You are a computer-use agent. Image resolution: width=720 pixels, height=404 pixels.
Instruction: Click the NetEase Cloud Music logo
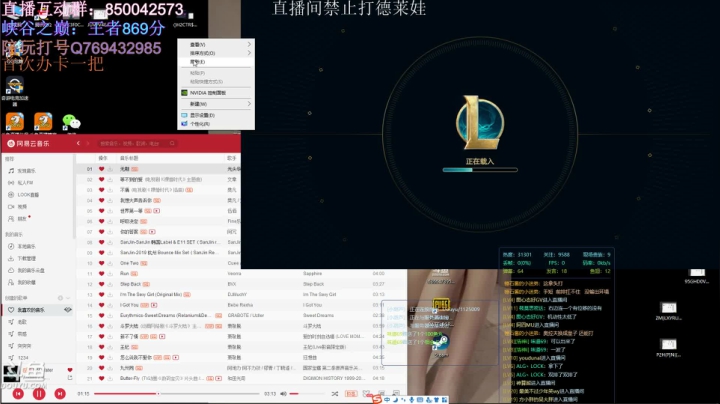28,144
